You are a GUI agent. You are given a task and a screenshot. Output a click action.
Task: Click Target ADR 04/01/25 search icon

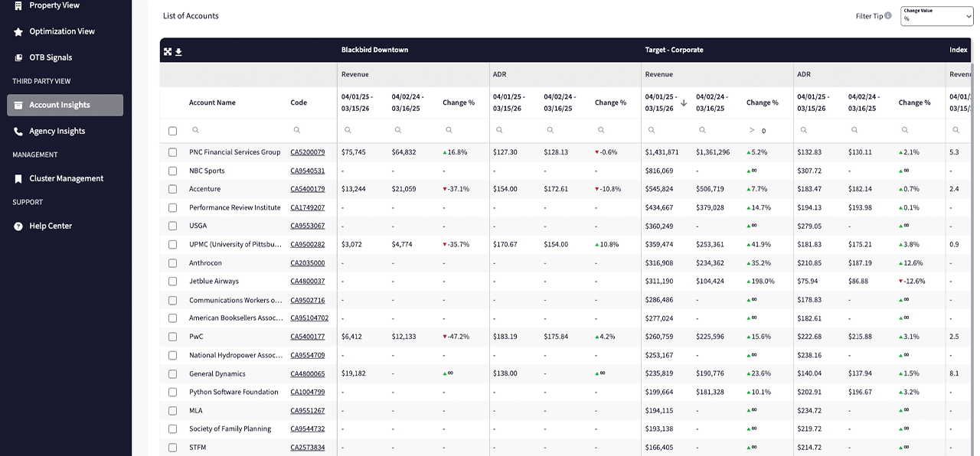pyautogui.click(x=803, y=130)
